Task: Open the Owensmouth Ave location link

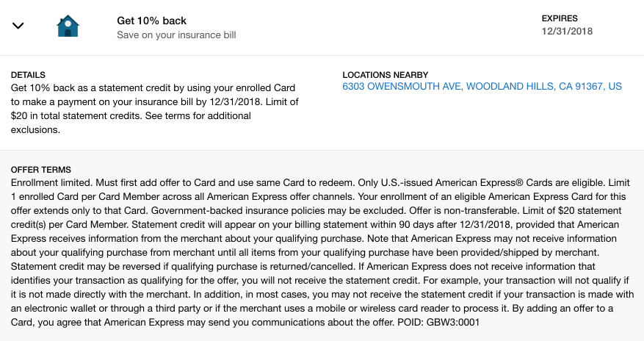Action: coord(482,87)
